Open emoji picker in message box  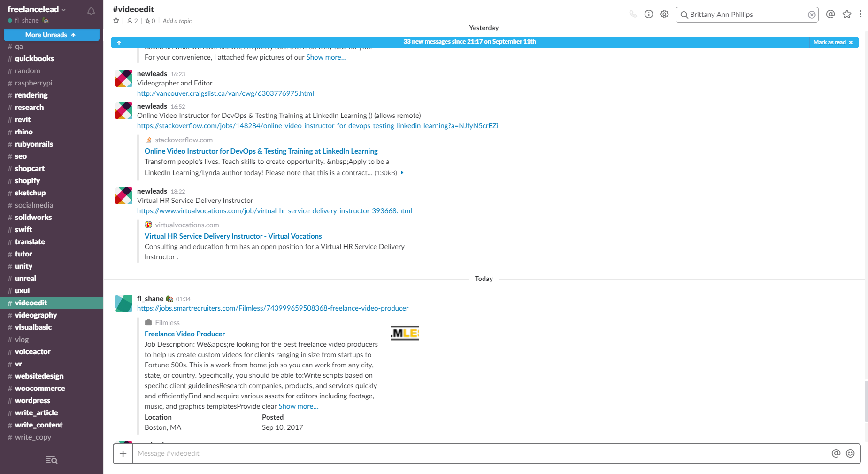[850, 453]
